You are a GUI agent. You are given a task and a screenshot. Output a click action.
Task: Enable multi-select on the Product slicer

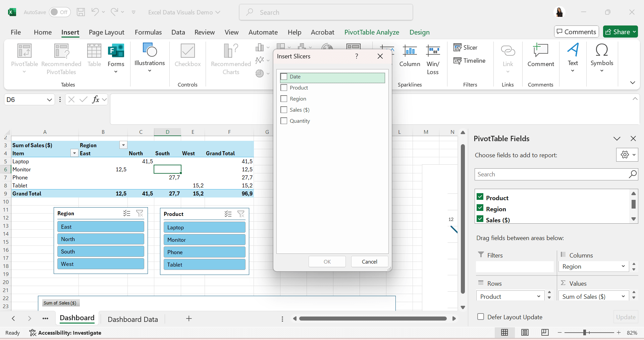(x=228, y=214)
